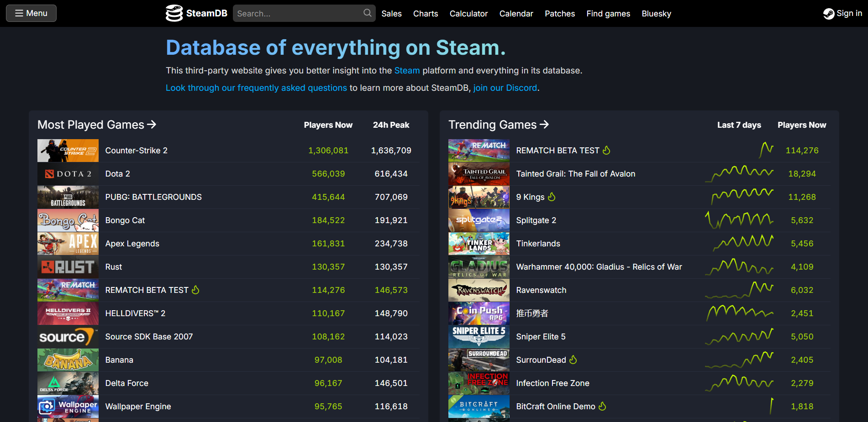Click the Sniper Elite 5 thumbnail
This screenshot has width=868, height=422.
pyautogui.click(x=479, y=337)
